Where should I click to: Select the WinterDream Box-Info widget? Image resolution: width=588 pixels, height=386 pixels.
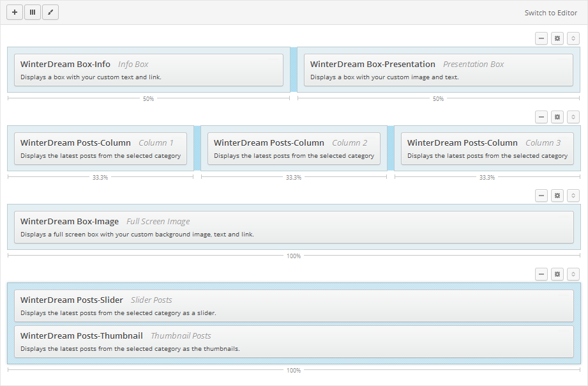point(148,70)
